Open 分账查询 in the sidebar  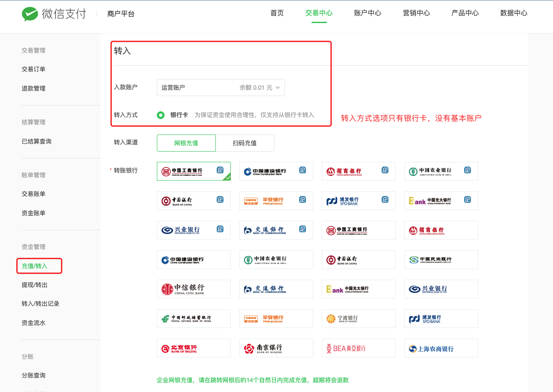pyautogui.click(x=34, y=375)
